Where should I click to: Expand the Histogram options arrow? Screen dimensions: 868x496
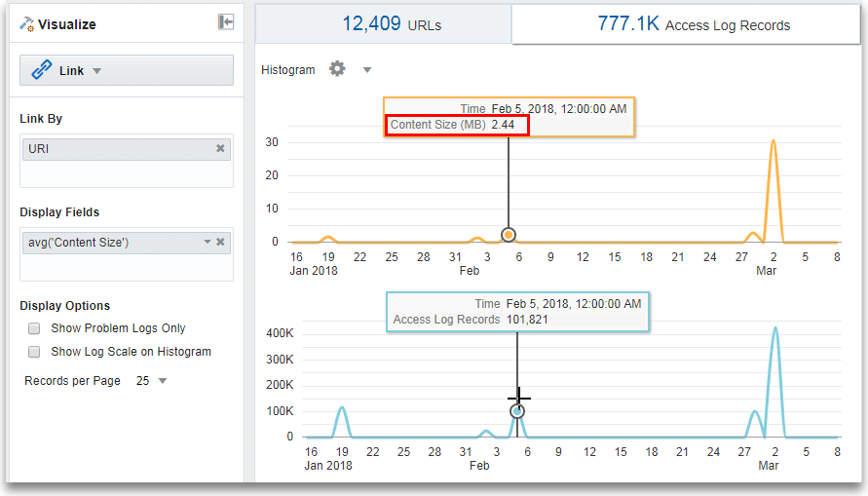pyautogui.click(x=367, y=70)
